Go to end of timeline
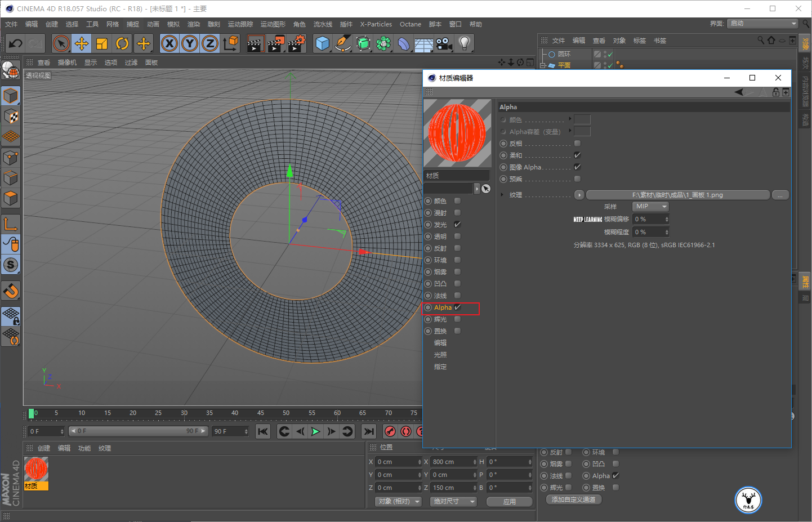 (368, 431)
